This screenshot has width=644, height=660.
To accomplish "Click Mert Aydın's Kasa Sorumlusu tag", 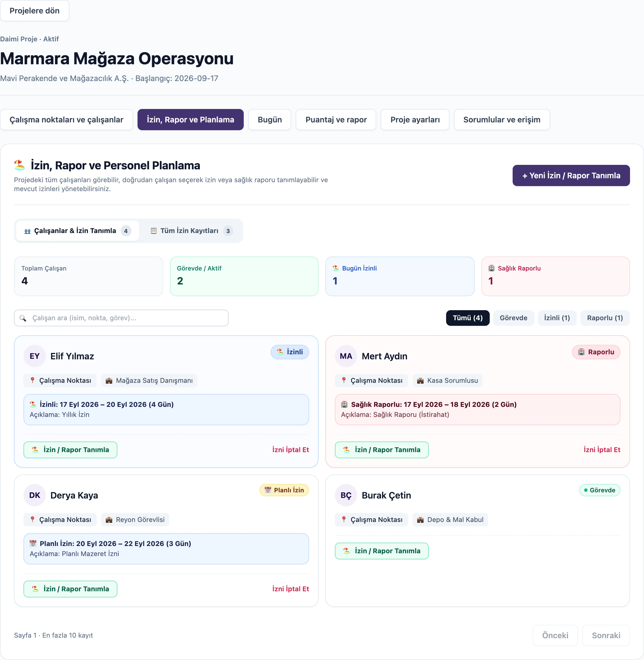I will pyautogui.click(x=448, y=381).
